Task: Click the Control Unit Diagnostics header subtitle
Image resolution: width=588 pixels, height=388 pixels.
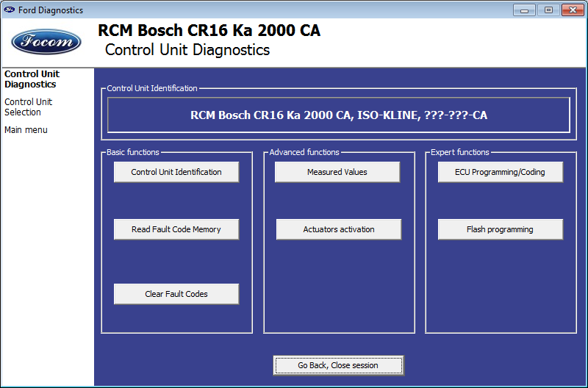Action: coord(187,50)
